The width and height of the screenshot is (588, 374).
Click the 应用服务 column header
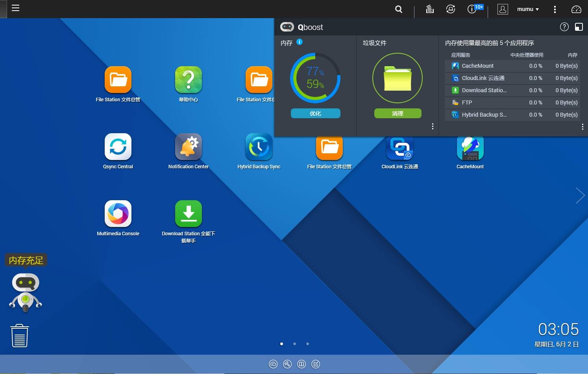point(460,55)
